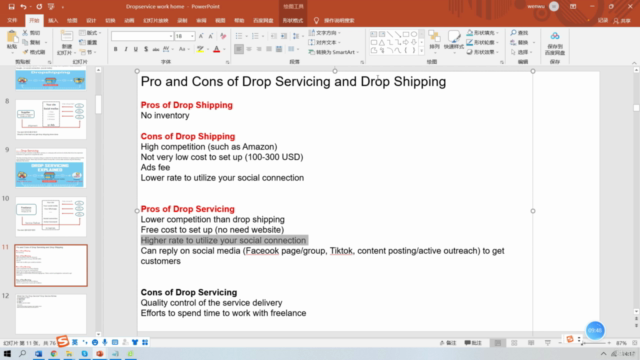This screenshot has height=360, width=640.
Task: Click the yellow text highlight swatch
Action: pos(200,49)
